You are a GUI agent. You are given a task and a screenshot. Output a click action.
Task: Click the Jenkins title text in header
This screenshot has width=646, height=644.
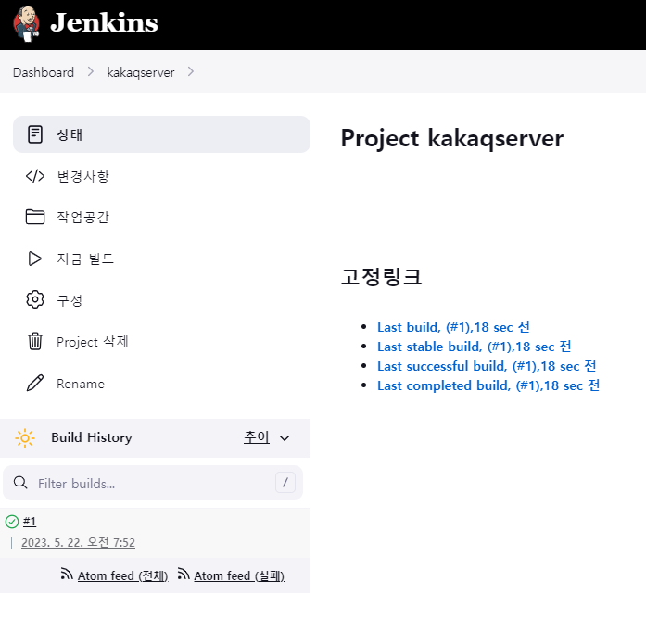104,22
